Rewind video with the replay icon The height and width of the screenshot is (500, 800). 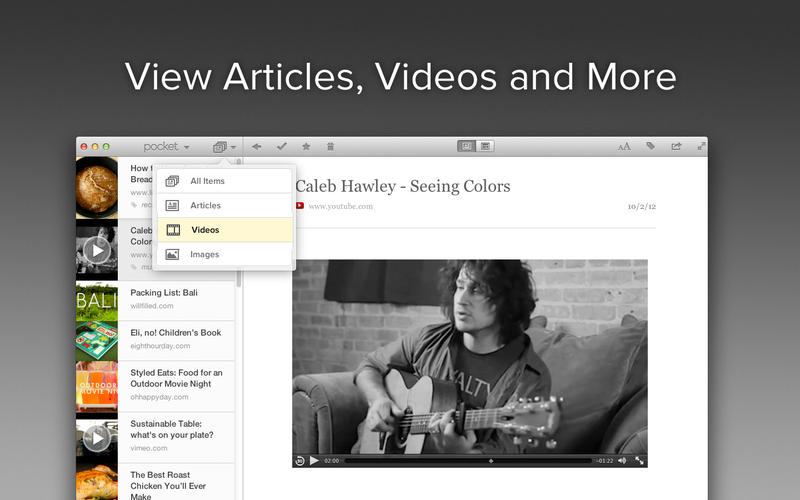300,461
